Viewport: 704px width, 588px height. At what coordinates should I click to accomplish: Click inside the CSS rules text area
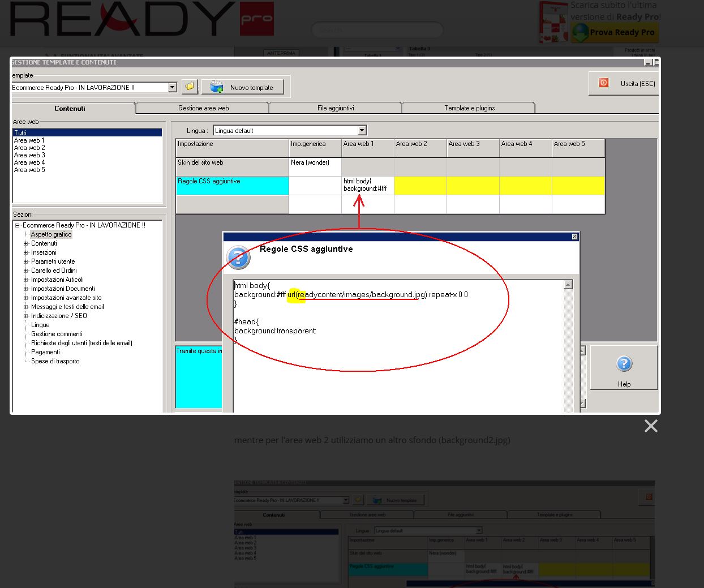click(x=398, y=345)
